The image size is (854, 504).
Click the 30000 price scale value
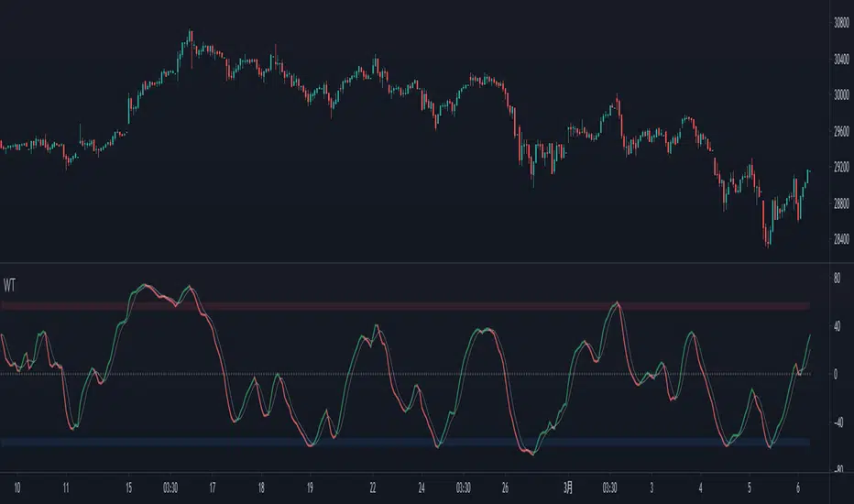[841, 94]
